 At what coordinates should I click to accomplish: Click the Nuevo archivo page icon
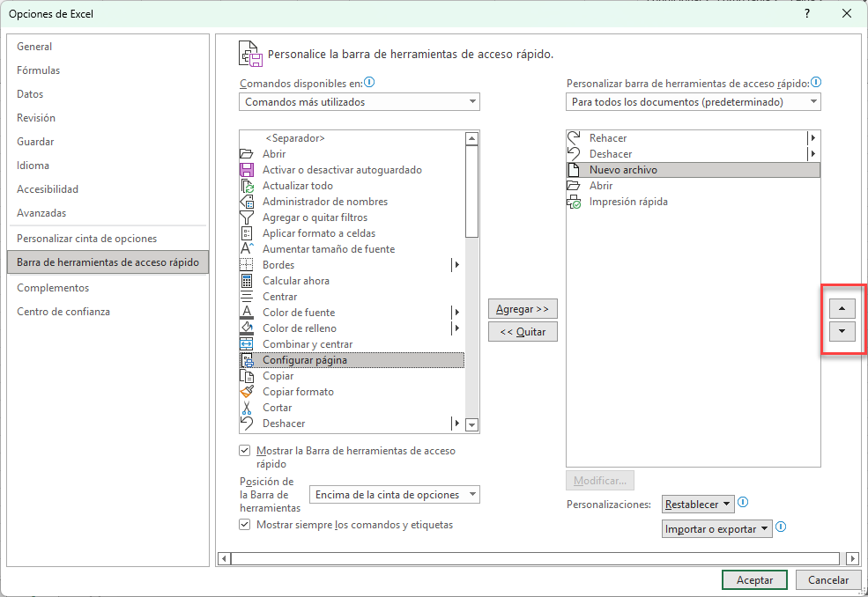pos(574,170)
